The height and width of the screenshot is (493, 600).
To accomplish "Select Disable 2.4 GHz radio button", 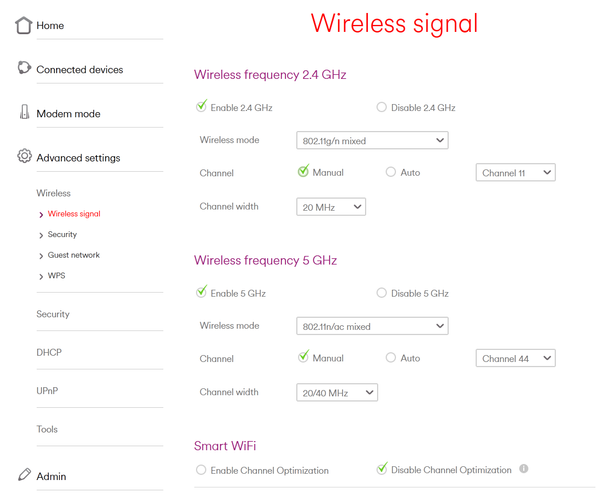I will (382, 107).
